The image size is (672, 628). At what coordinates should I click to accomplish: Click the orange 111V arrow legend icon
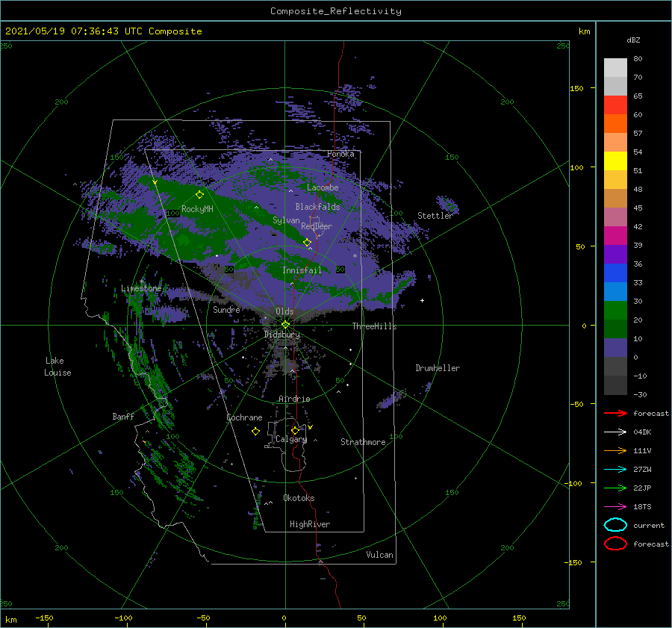point(615,450)
